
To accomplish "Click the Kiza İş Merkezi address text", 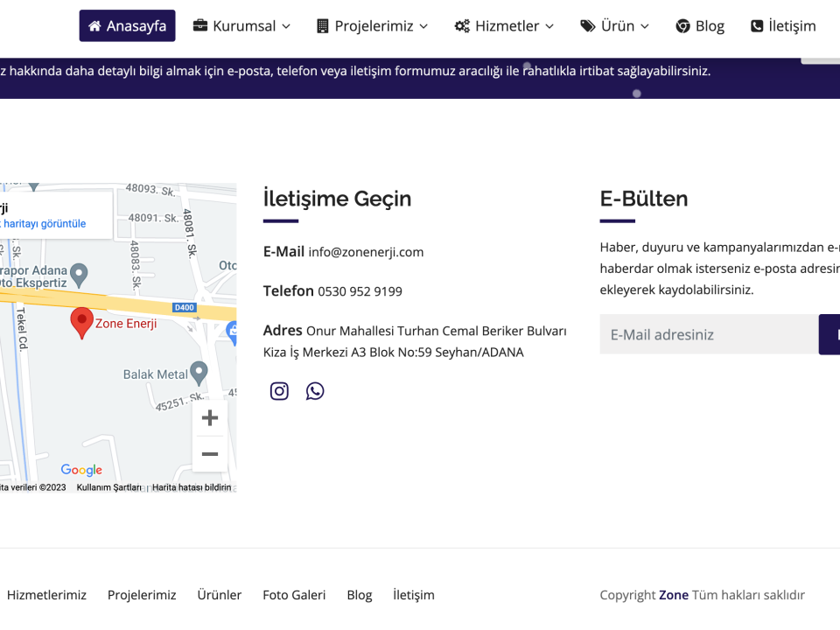I will [x=393, y=353].
